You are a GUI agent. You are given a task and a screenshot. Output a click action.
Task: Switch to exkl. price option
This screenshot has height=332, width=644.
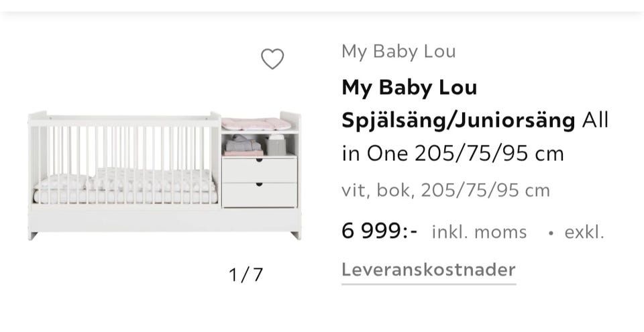pos(584,233)
